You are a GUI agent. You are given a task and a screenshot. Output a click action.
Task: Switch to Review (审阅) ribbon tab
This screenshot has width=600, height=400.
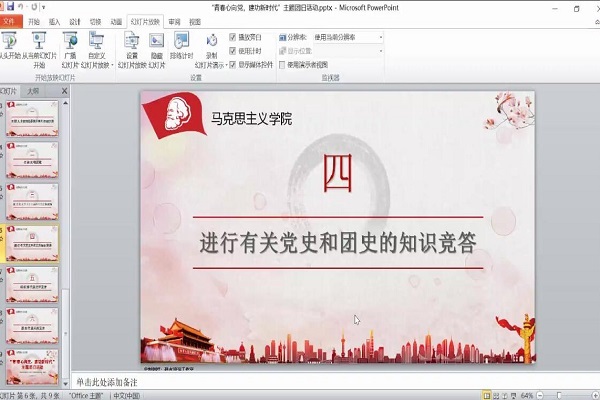174,22
